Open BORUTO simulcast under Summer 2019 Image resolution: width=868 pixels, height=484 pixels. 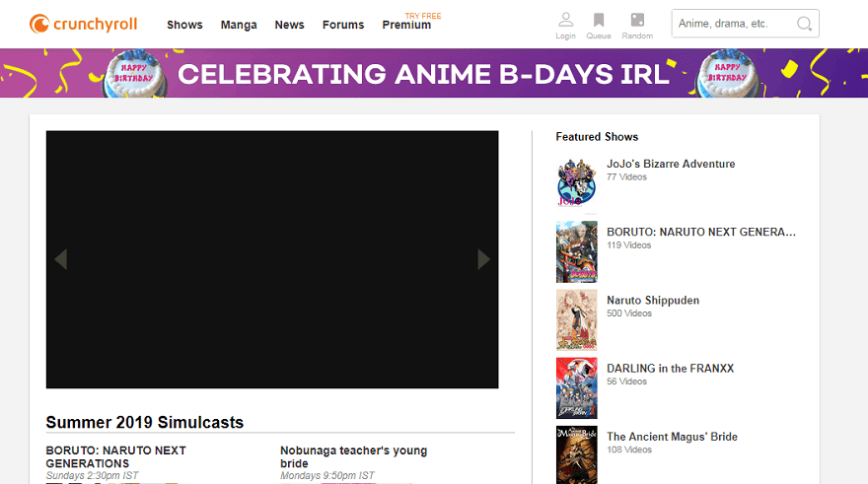(115, 456)
